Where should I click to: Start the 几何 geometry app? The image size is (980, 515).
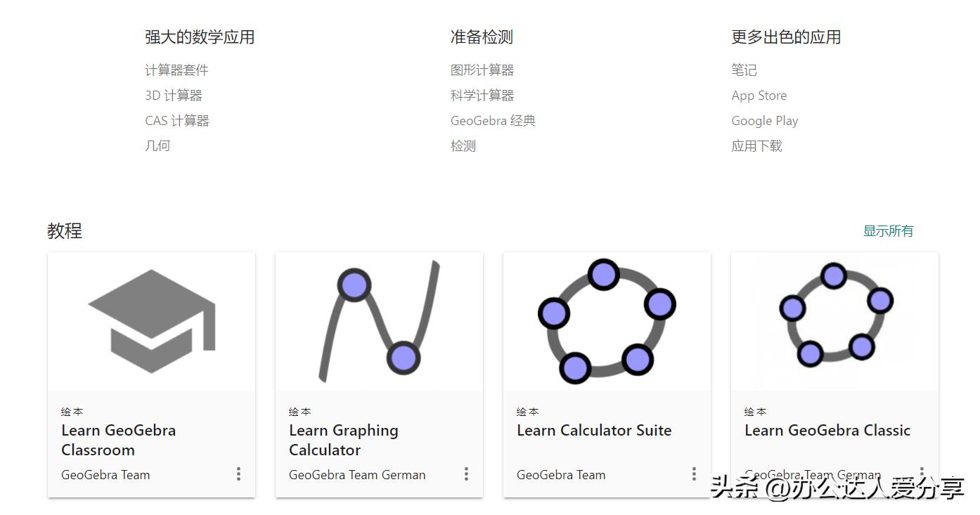[x=157, y=145]
